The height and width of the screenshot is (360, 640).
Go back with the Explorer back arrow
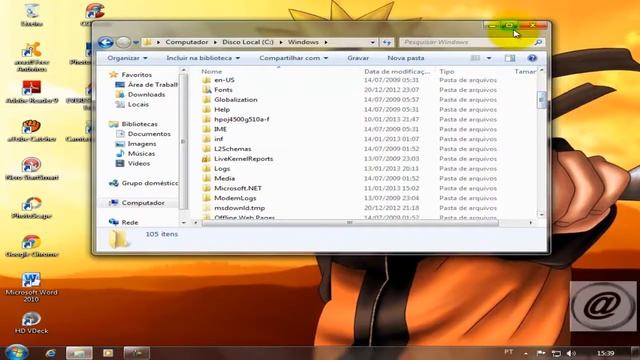click(105, 42)
